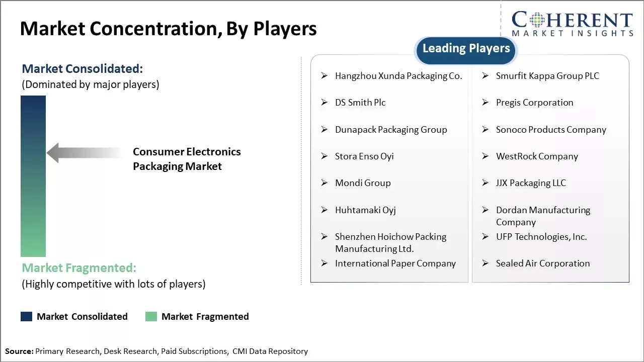Click the arrow bullet beside DS Smith Plc

325,103
